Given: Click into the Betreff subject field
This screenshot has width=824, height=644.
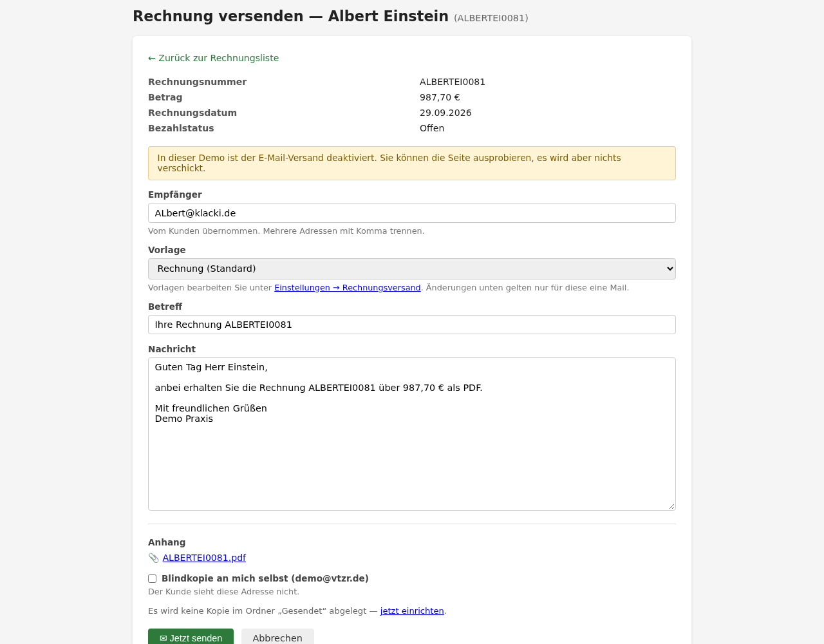Looking at the screenshot, I should pyautogui.click(x=412, y=325).
